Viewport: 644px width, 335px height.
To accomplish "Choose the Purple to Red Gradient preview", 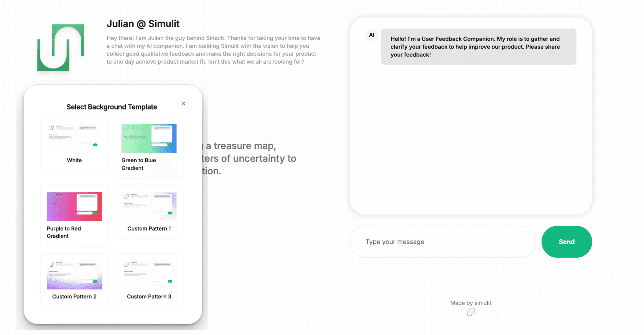I will point(74,206).
